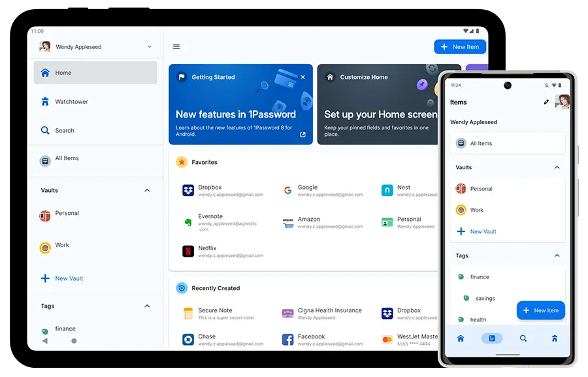
Task: Open the Customize Home card
Action: [x=378, y=105]
